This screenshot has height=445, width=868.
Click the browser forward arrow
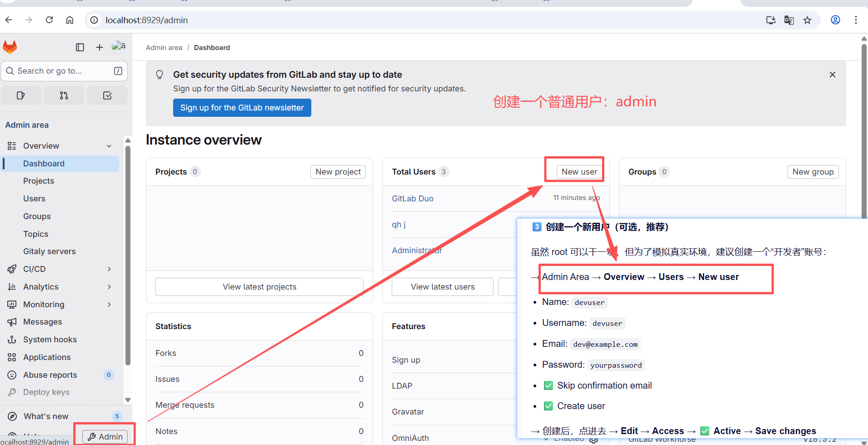point(29,20)
